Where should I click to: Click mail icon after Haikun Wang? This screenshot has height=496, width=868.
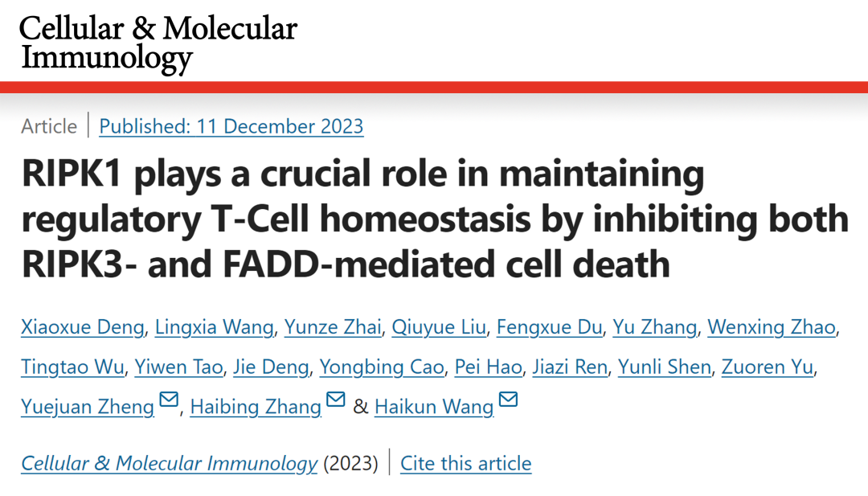508,399
